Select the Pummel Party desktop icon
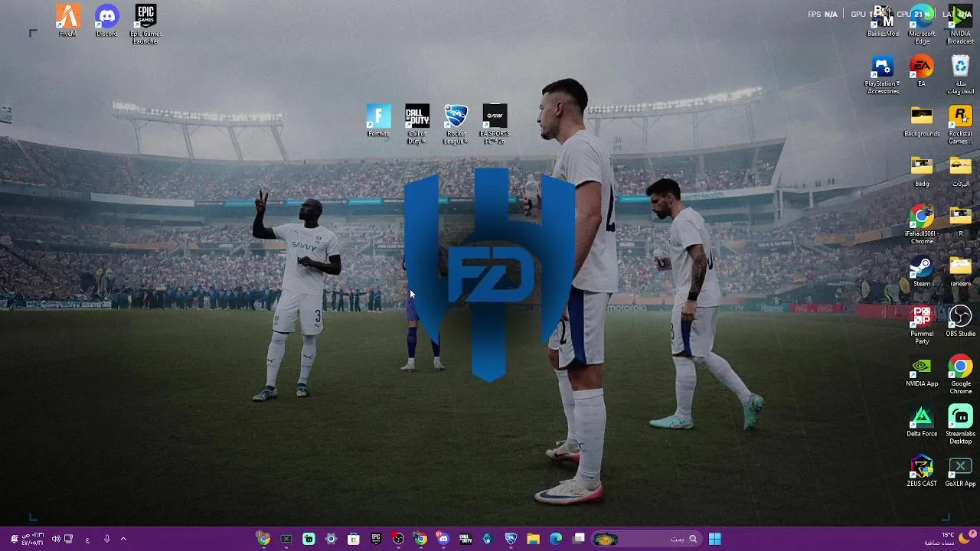Screen dimensions: 980x551 point(922,324)
